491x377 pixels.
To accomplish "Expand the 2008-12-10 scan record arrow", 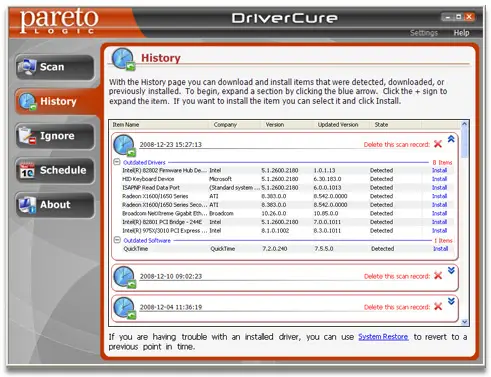I will coord(451,270).
